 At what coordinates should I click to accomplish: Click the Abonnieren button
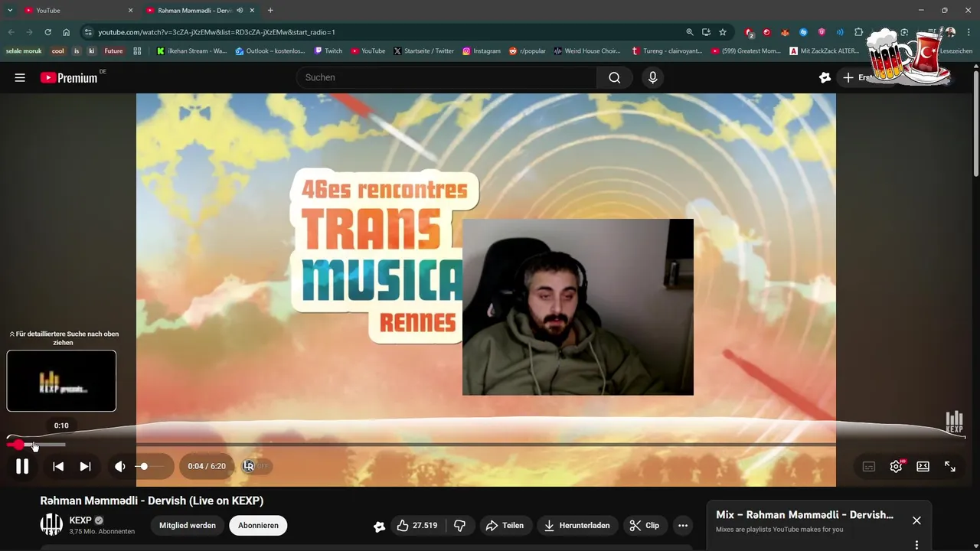(258, 525)
